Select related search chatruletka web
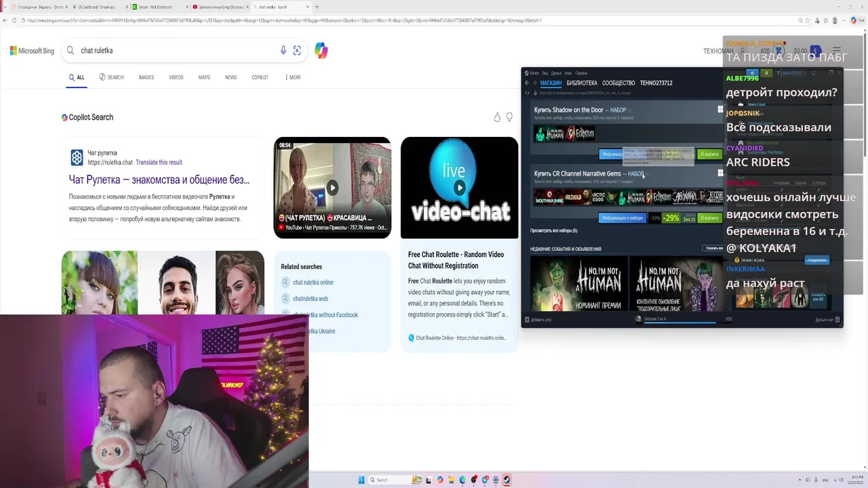Screen dimensions: 868x488 click(311, 299)
